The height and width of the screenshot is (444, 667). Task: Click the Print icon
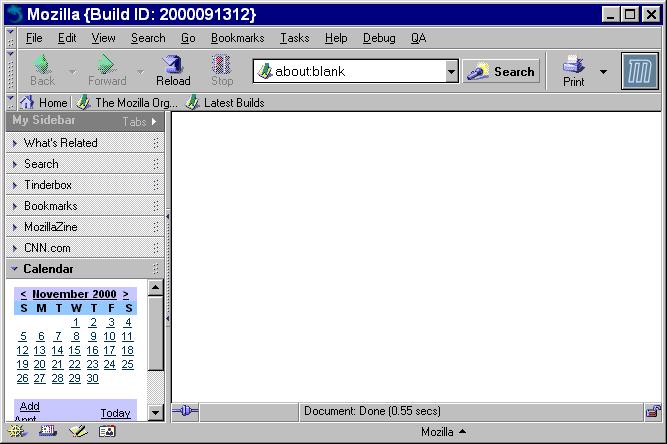pyautogui.click(x=574, y=71)
